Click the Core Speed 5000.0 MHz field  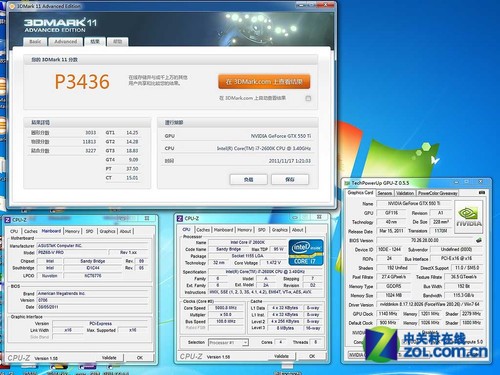click(x=226, y=308)
